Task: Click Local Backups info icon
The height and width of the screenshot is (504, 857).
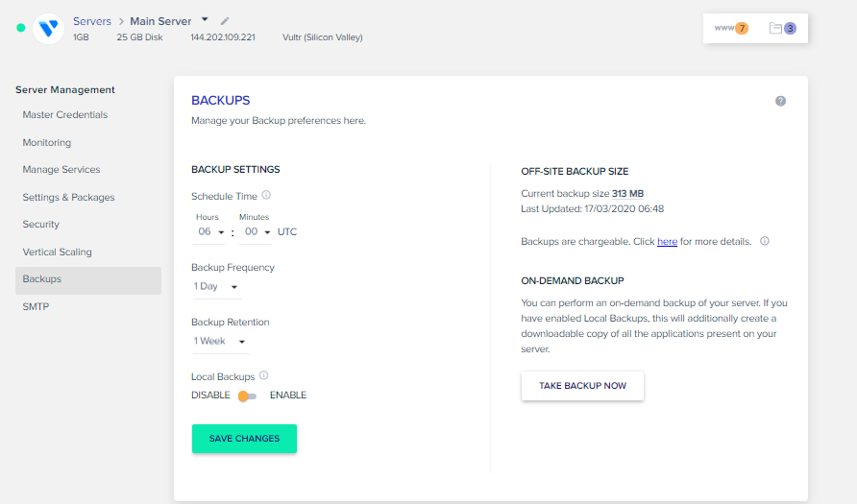Action: (263, 376)
